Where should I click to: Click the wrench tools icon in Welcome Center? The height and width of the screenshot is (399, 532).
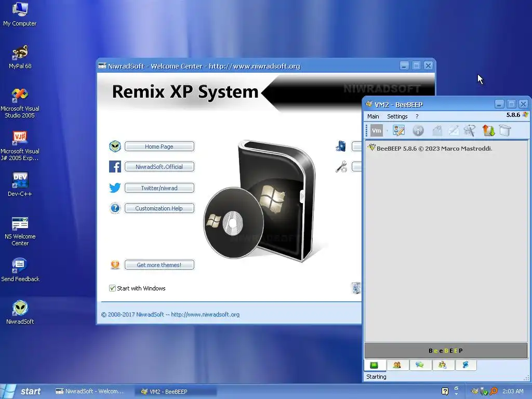pyautogui.click(x=341, y=167)
